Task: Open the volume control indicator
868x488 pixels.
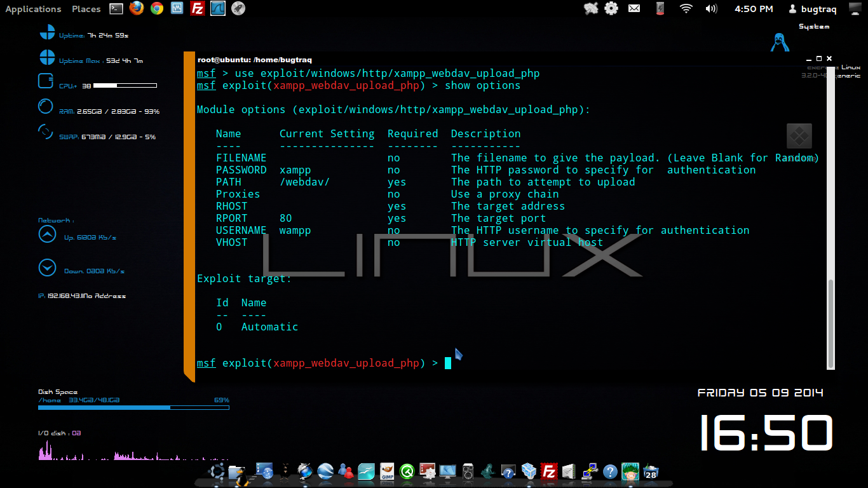Action: (x=711, y=8)
